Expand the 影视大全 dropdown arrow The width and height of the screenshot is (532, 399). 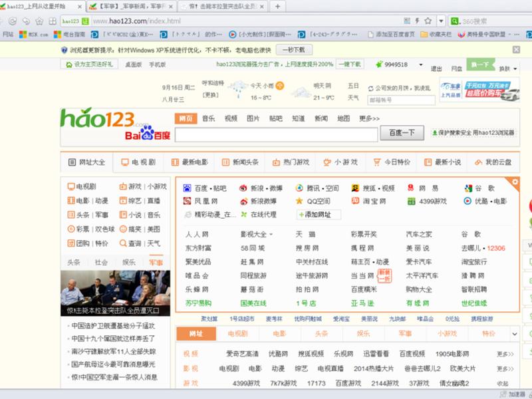click(271, 235)
